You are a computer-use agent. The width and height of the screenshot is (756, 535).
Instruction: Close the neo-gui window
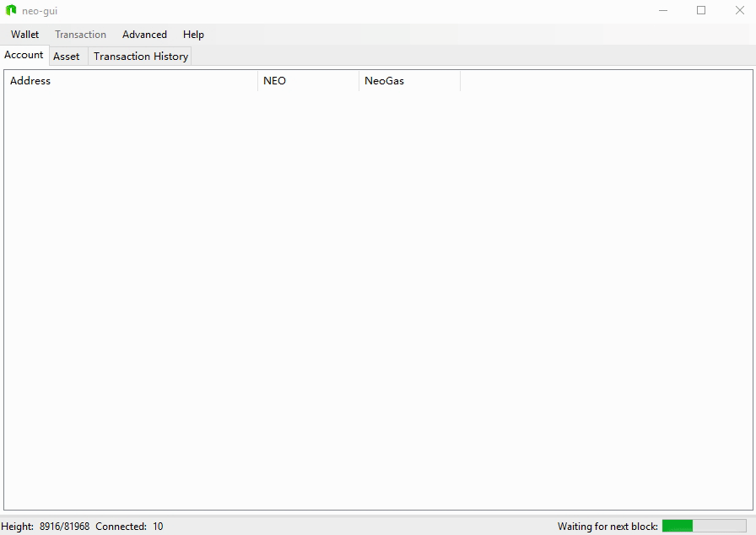(x=739, y=11)
